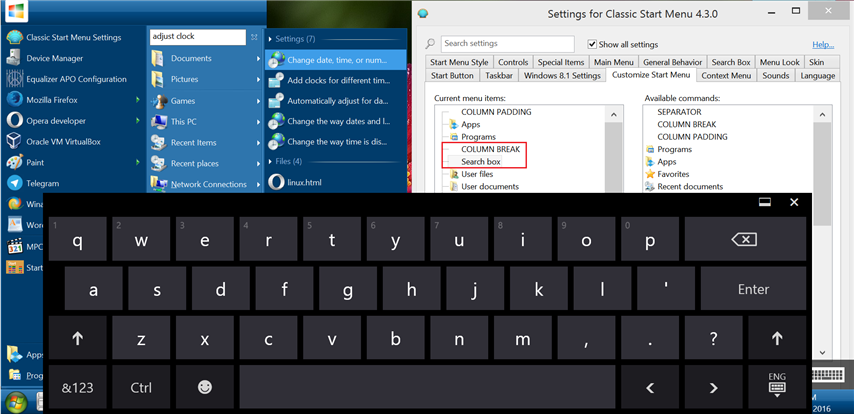Screen dimensions: 854x414
Task: Focus the Search settings field
Action: [x=507, y=44]
